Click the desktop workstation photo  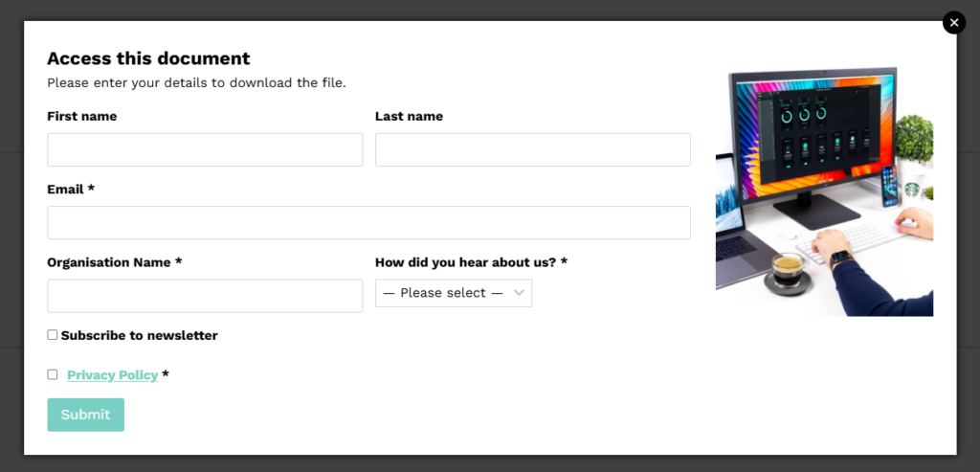point(824,191)
